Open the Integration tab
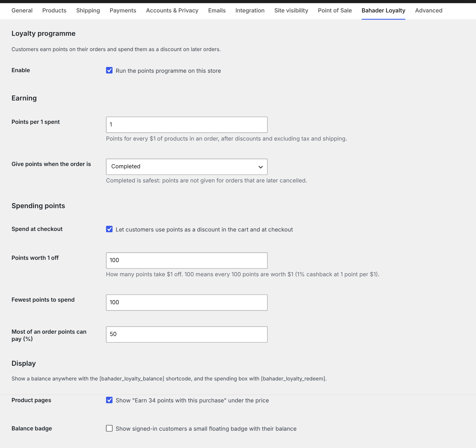 point(250,10)
